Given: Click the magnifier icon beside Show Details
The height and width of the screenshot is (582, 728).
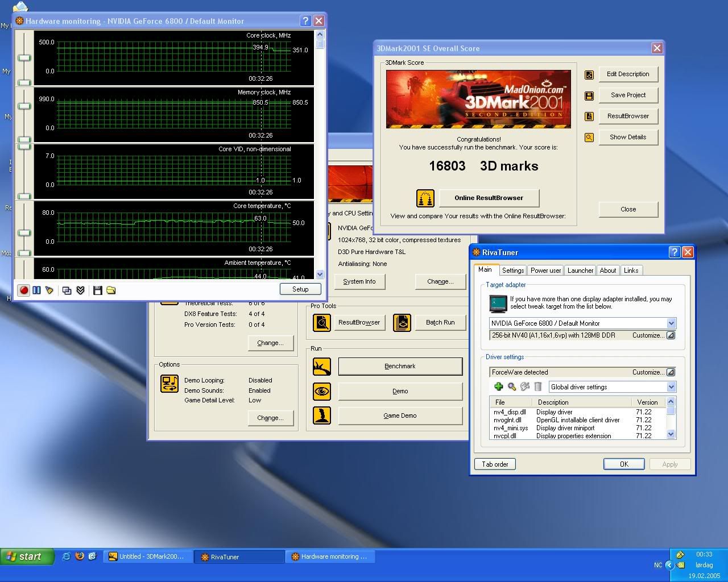Looking at the screenshot, I should click(589, 138).
